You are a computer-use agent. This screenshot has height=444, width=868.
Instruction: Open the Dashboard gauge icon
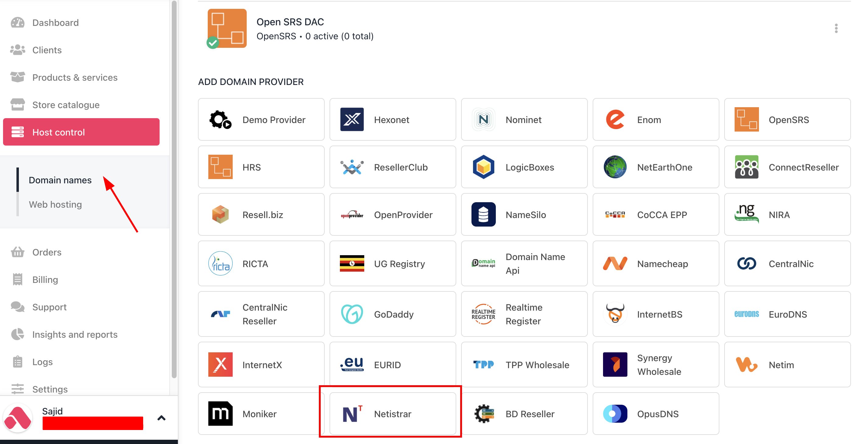pyautogui.click(x=18, y=23)
